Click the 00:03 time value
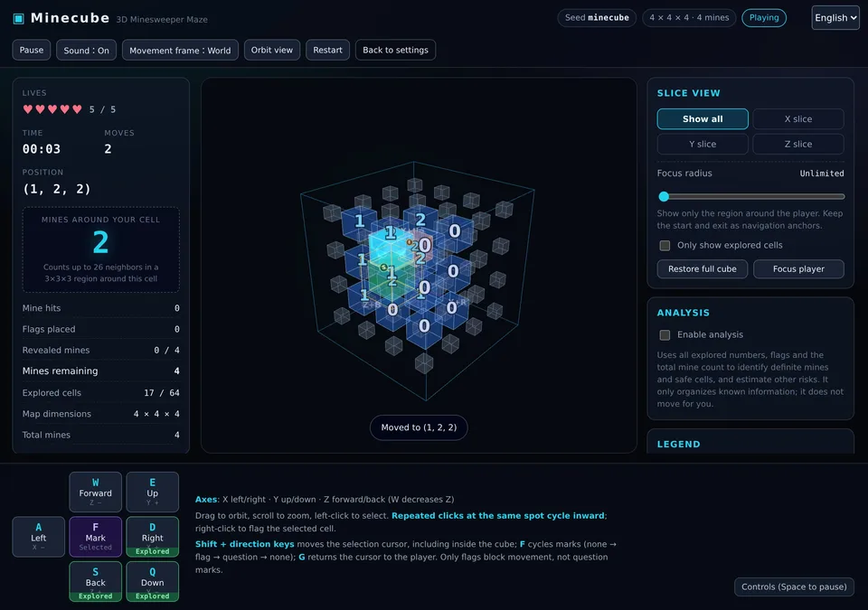868x610 pixels. (42, 149)
